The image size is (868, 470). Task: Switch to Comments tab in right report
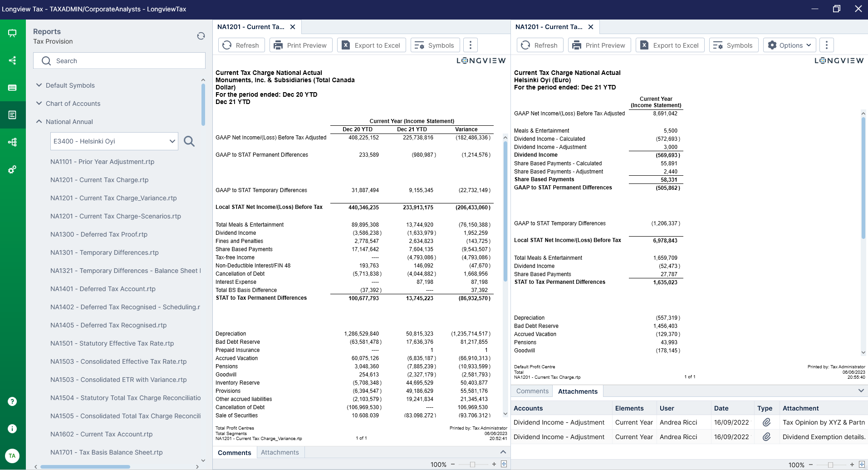[x=532, y=391]
